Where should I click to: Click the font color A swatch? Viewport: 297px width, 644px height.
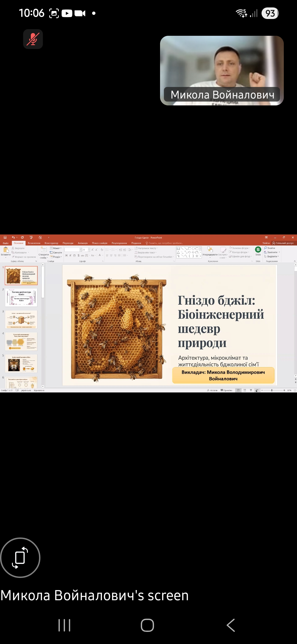(100, 255)
